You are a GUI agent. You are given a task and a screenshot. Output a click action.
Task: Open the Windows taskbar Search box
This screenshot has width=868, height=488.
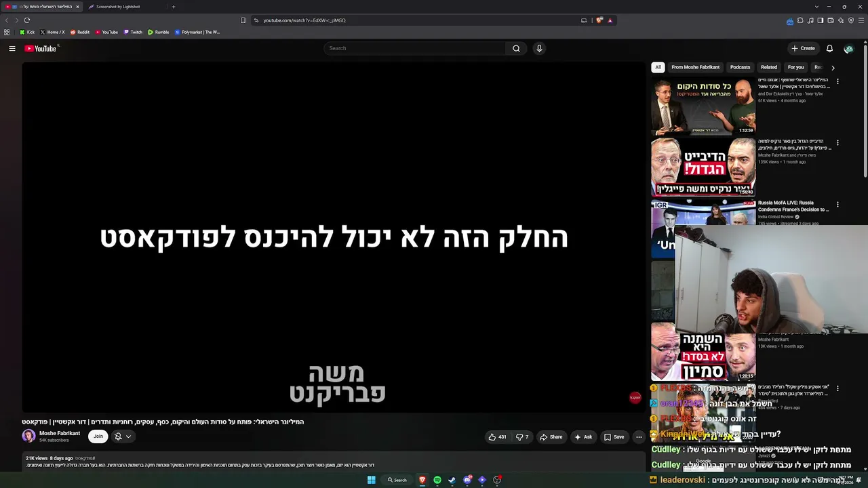(397, 480)
